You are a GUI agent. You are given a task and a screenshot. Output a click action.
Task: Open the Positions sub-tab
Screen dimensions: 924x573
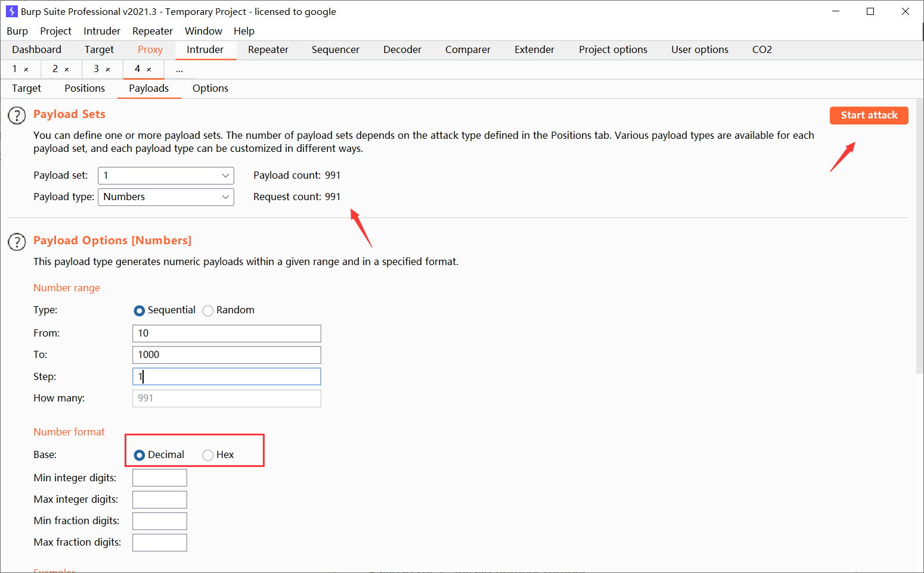pos(85,89)
